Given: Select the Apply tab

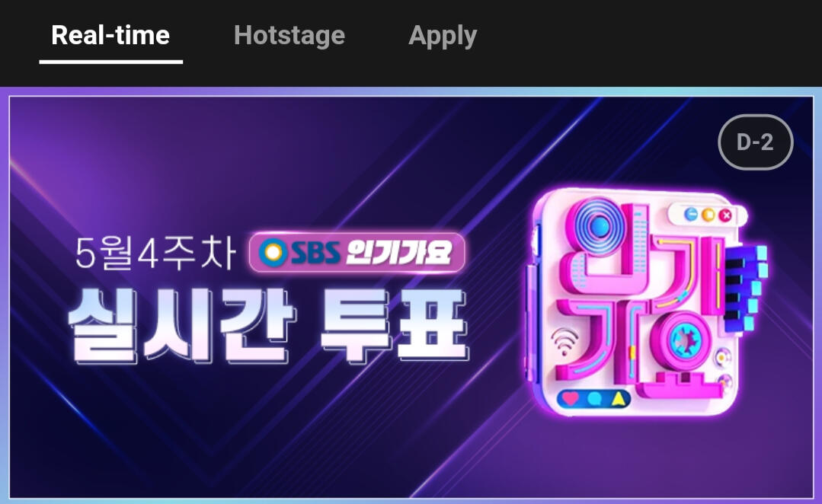Looking at the screenshot, I should [x=443, y=36].
